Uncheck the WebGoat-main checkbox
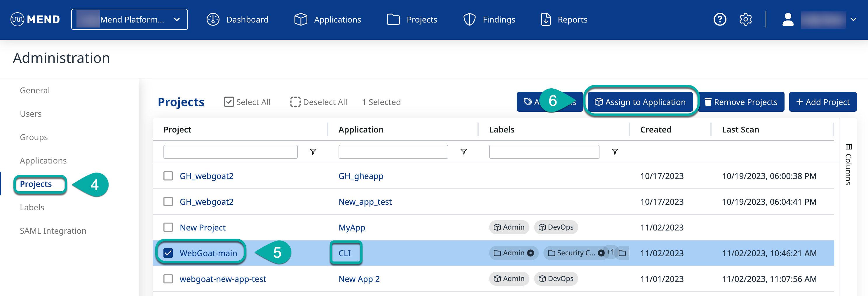This screenshot has width=868, height=296. coord(168,253)
